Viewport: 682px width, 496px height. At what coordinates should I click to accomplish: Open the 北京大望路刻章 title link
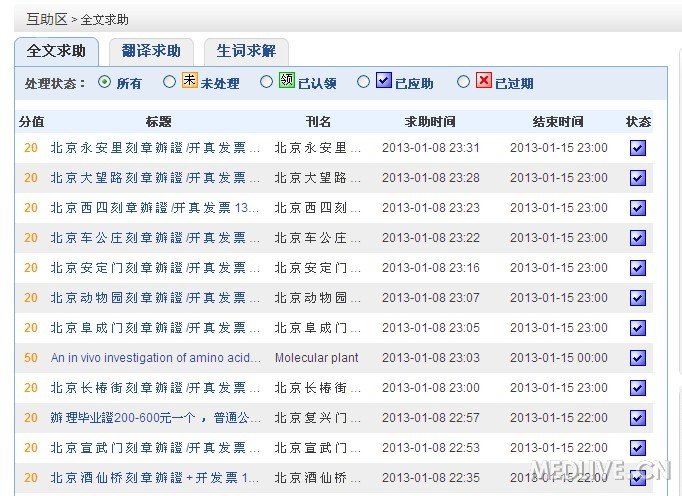click(x=155, y=178)
